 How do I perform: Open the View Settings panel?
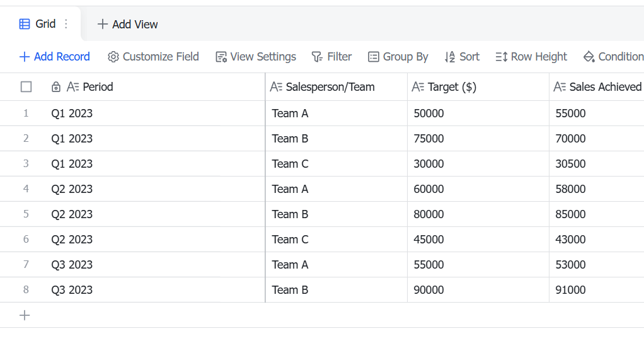click(x=256, y=57)
